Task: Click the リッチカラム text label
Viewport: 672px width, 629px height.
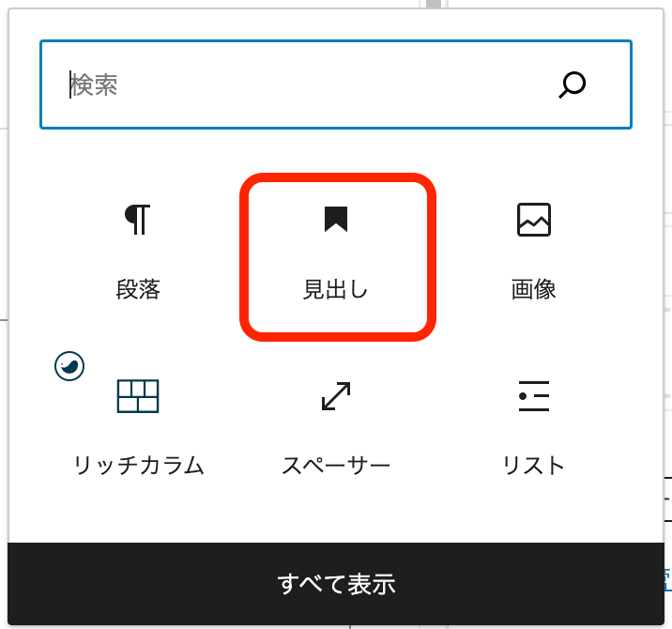Action: point(138,466)
